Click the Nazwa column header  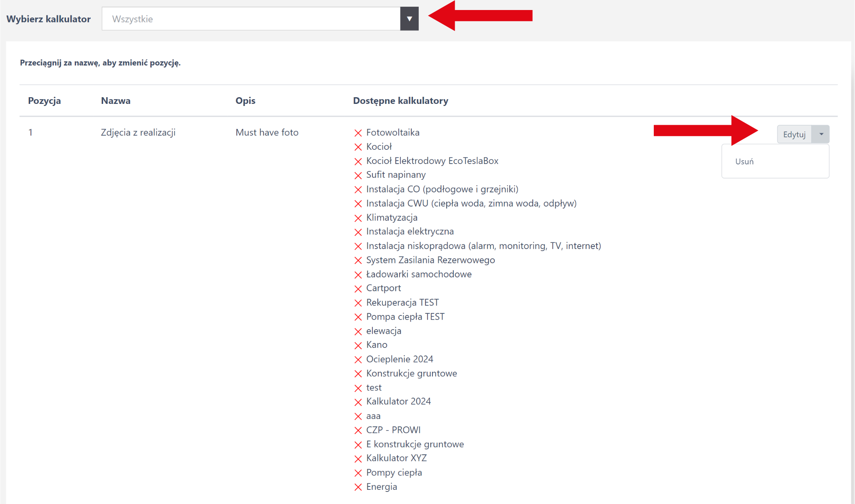click(116, 101)
